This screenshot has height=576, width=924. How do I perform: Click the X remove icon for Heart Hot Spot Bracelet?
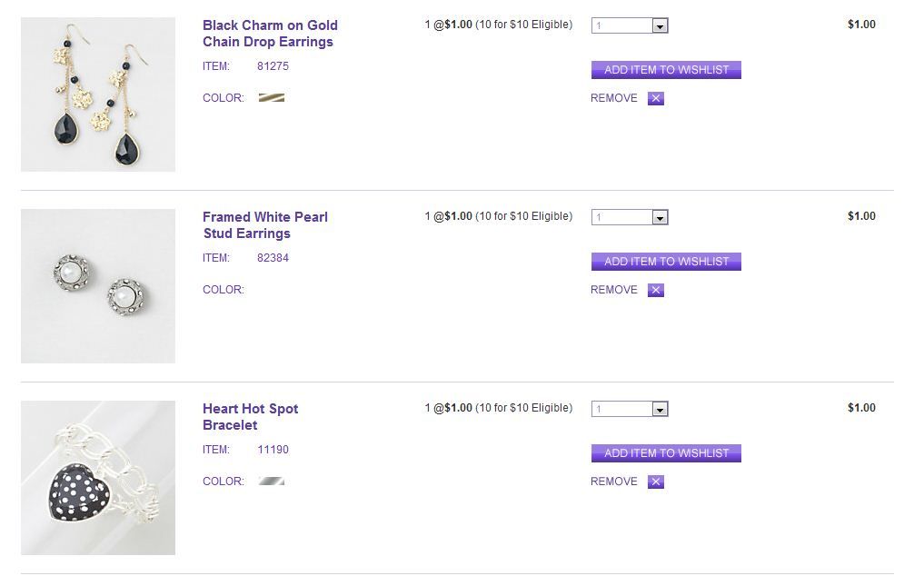[656, 482]
